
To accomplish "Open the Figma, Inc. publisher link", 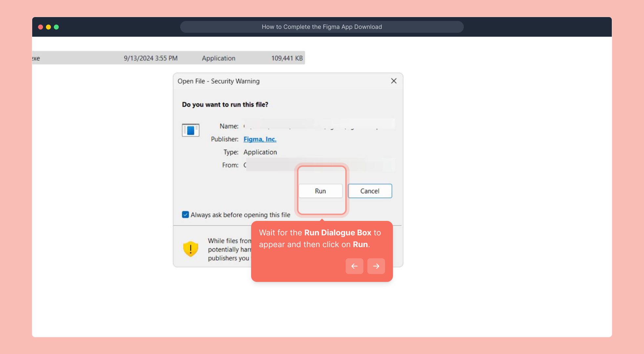I will (x=260, y=139).
